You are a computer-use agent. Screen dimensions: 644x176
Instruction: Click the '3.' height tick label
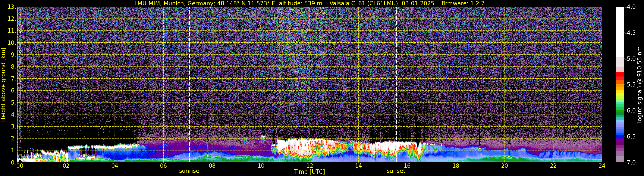point(13,126)
